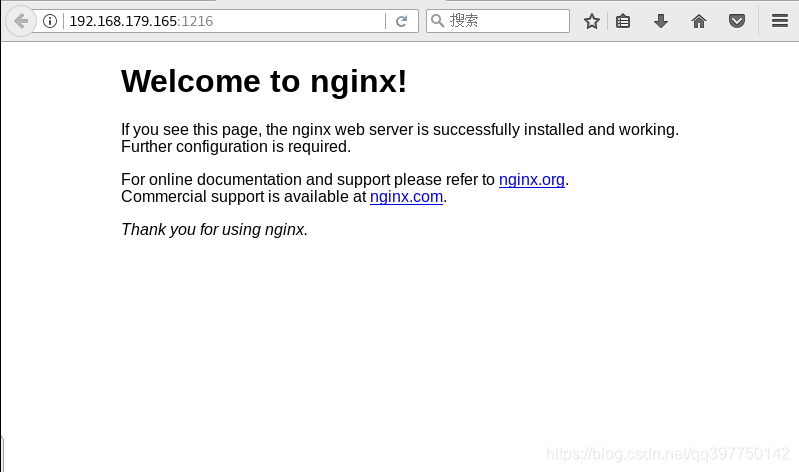The height and width of the screenshot is (472, 799).
Task: Go back with the browser back arrow
Action: click(21, 21)
